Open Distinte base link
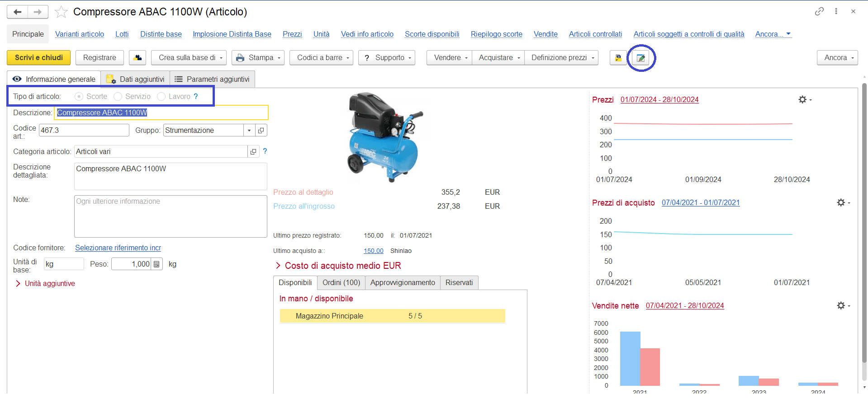The height and width of the screenshot is (398, 868). (x=161, y=34)
